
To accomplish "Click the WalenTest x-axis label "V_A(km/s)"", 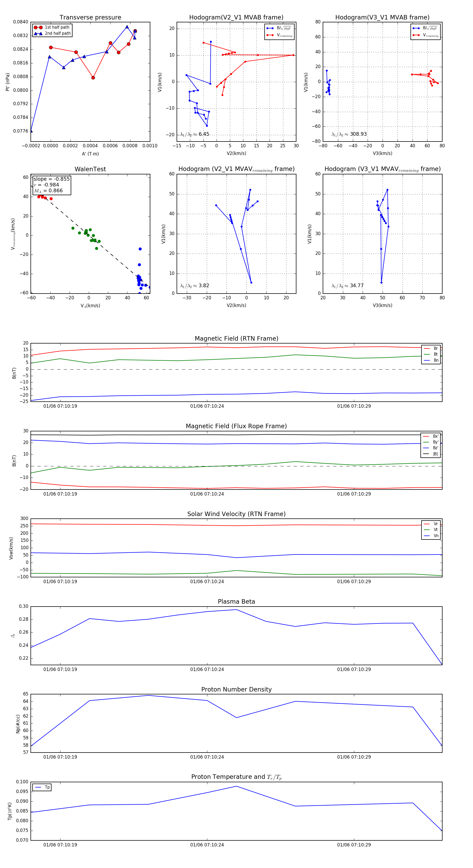I will pyautogui.click(x=90, y=306).
